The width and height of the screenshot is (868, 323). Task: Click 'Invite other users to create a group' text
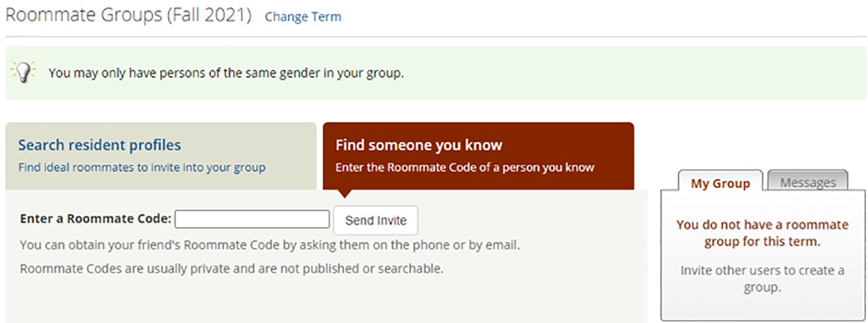pos(762,278)
